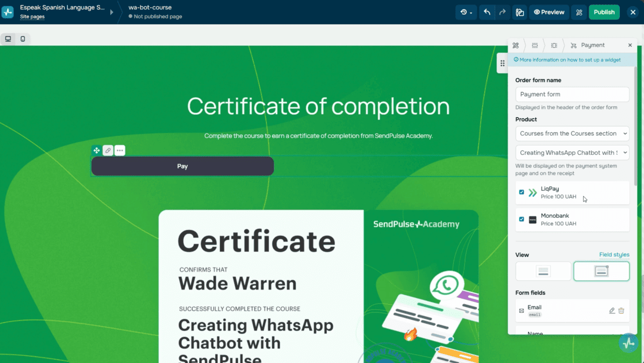
Task: Click the Not published page status
Action: point(155,17)
